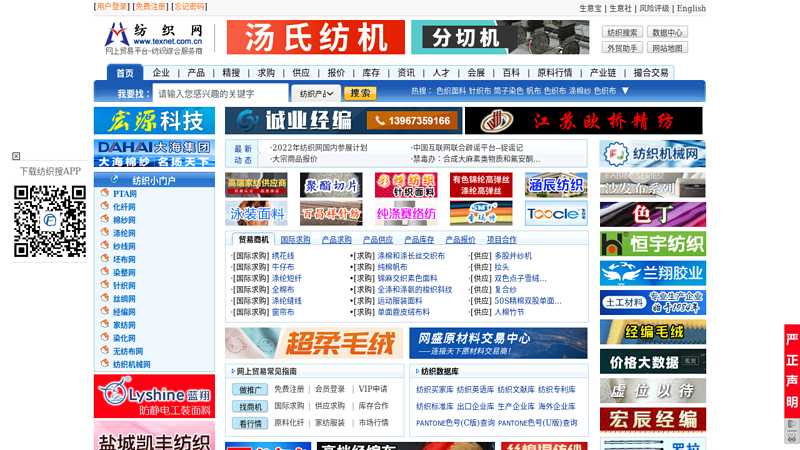Click the 搜索 search button
Viewport: 800px width, 450px height.
point(360,93)
